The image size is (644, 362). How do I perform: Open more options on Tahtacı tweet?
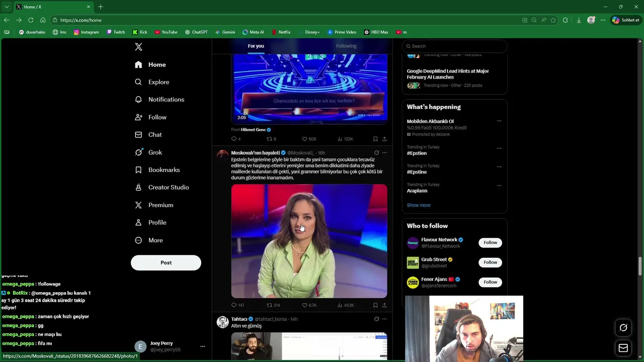point(384,319)
